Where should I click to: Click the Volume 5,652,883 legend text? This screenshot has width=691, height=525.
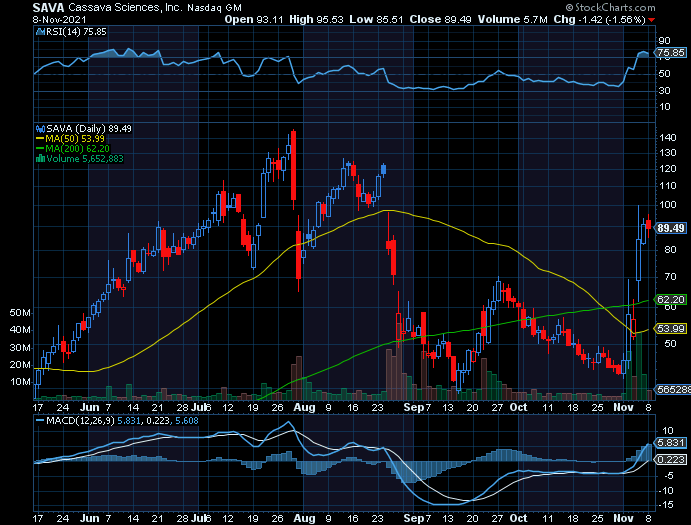pos(85,159)
